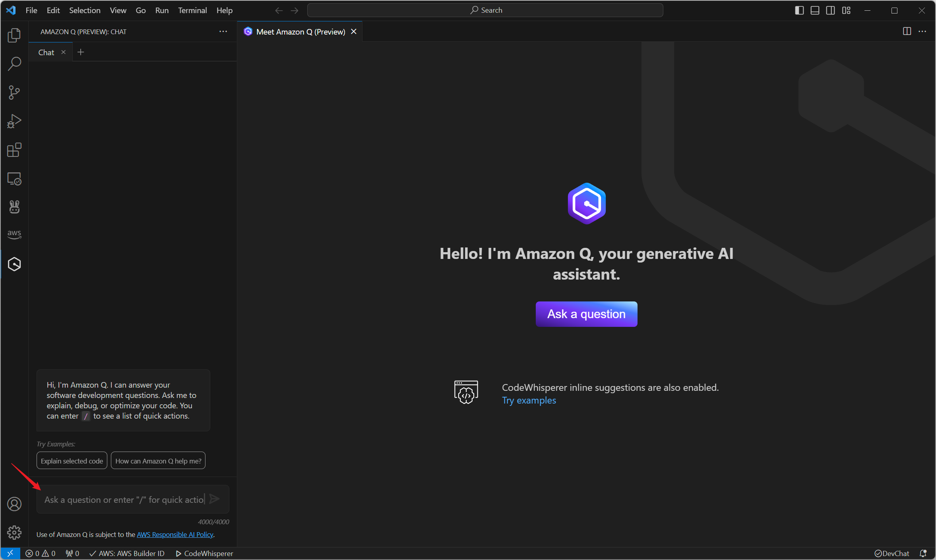Screen dimensions: 936x560
Task: Show errors and warnings count in status bar
Action: (41, 553)
